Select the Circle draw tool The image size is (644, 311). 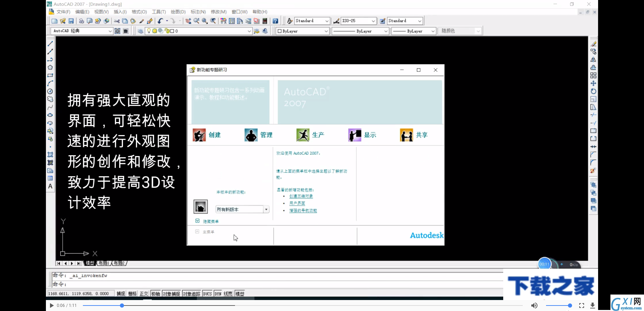point(50,91)
